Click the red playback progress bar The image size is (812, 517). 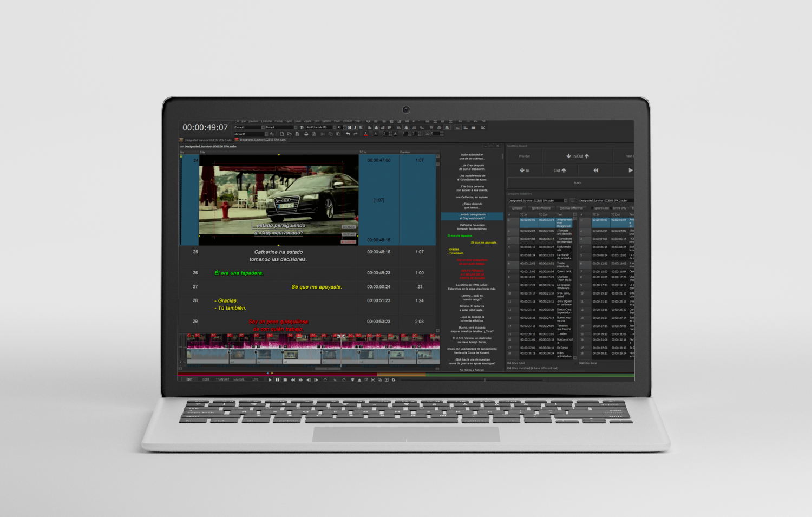click(278, 374)
